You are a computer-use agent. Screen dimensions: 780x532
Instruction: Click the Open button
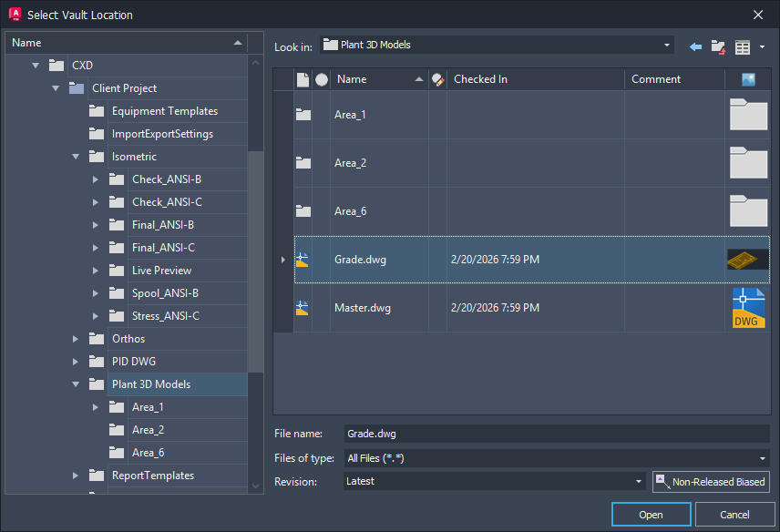652,515
